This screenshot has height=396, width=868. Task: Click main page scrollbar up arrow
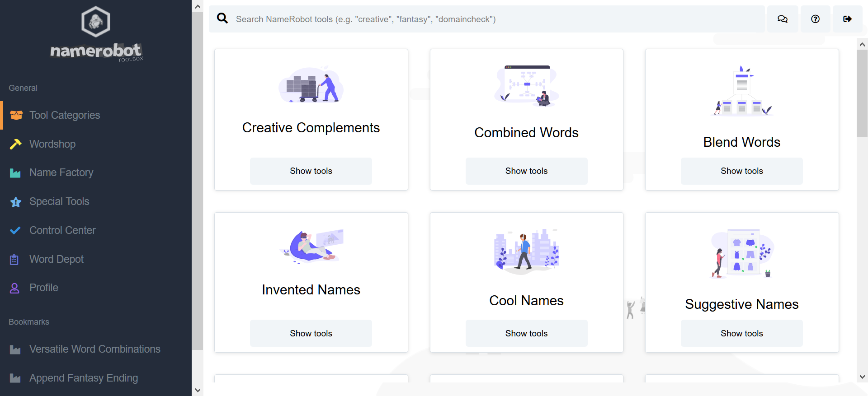[862, 44]
